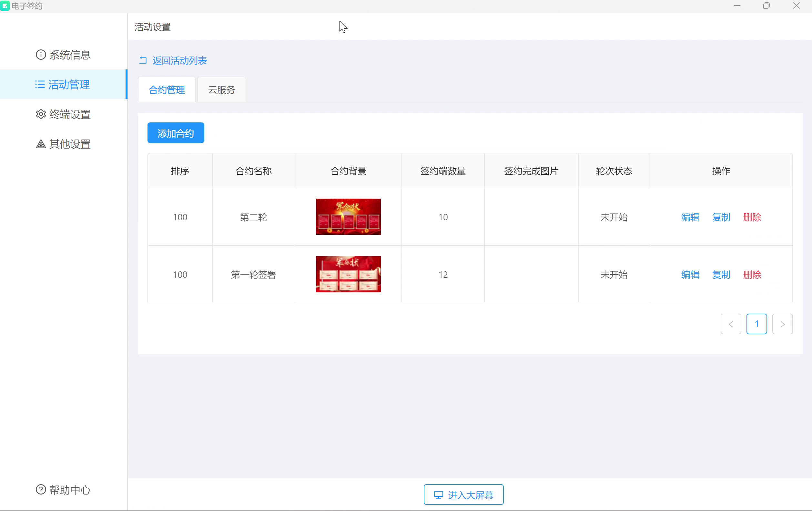812x511 pixels.
Task: Click the System Info circle icon
Action: click(41, 55)
